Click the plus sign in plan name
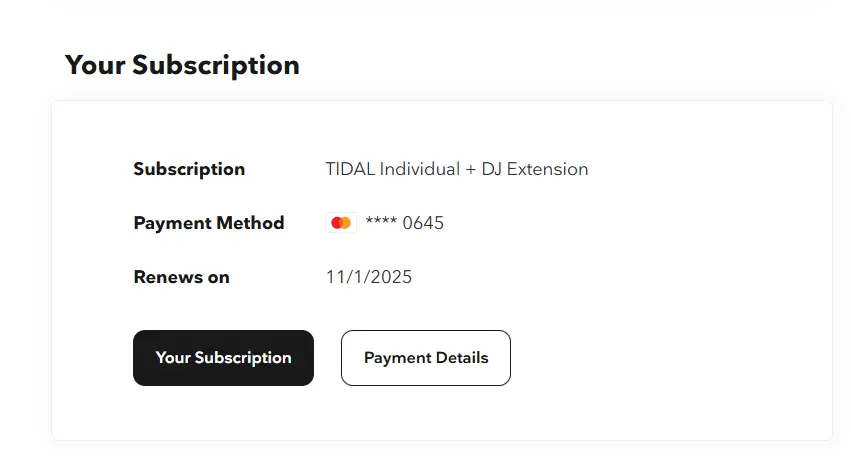The image size is (851, 464). point(471,169)
